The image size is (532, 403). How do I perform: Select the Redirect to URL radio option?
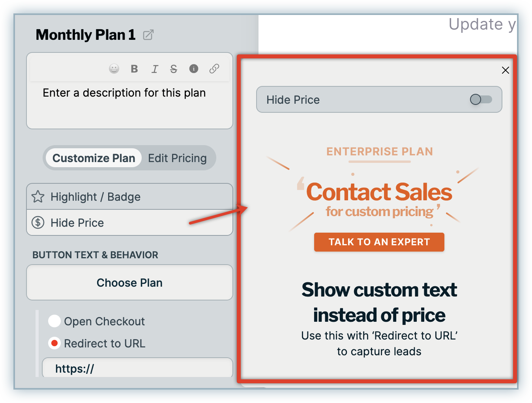coord(54,343)
